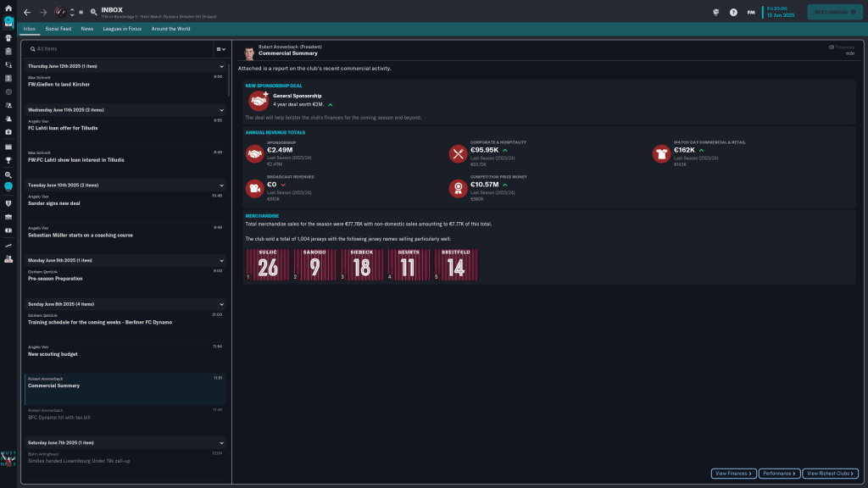Open the Squad shirt icon in sidebar

pos(8,37)
